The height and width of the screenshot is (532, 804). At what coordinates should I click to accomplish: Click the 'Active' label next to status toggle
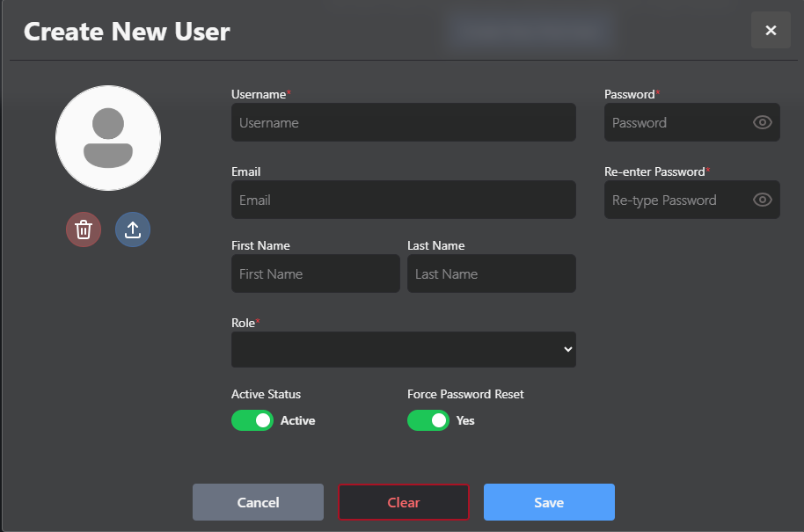click(x=298, y=420)
